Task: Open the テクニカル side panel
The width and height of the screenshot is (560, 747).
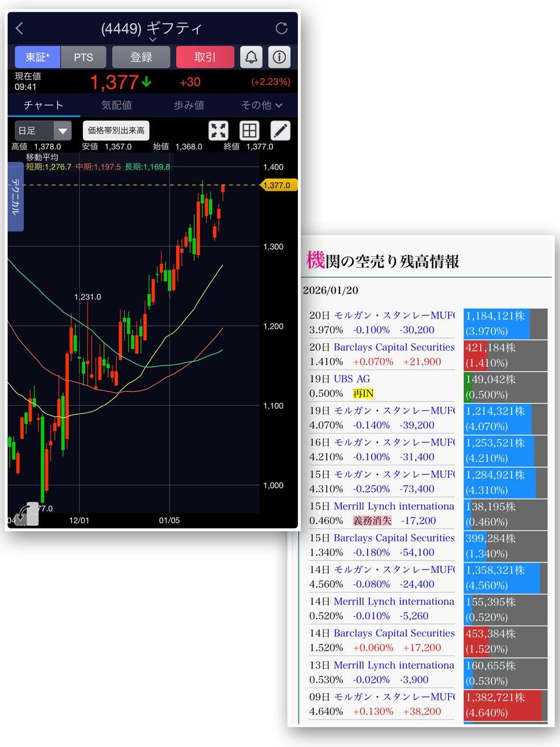Action: tap(15, 197)
